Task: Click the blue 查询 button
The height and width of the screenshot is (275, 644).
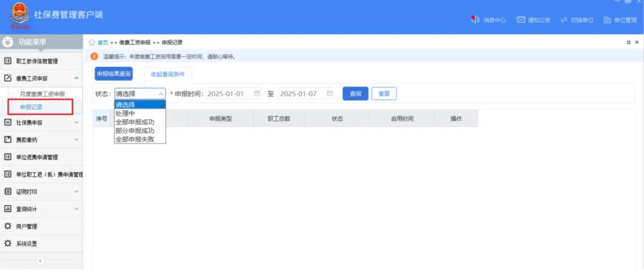Action: [355, 93]
